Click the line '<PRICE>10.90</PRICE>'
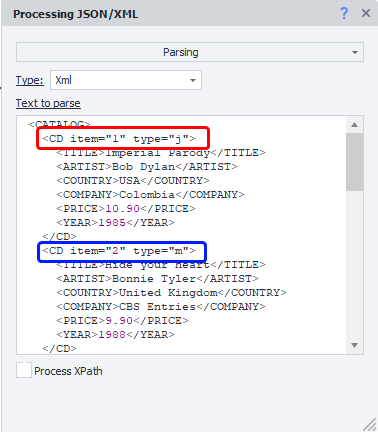This screenshot has height=432, width=378. (126, 208)
